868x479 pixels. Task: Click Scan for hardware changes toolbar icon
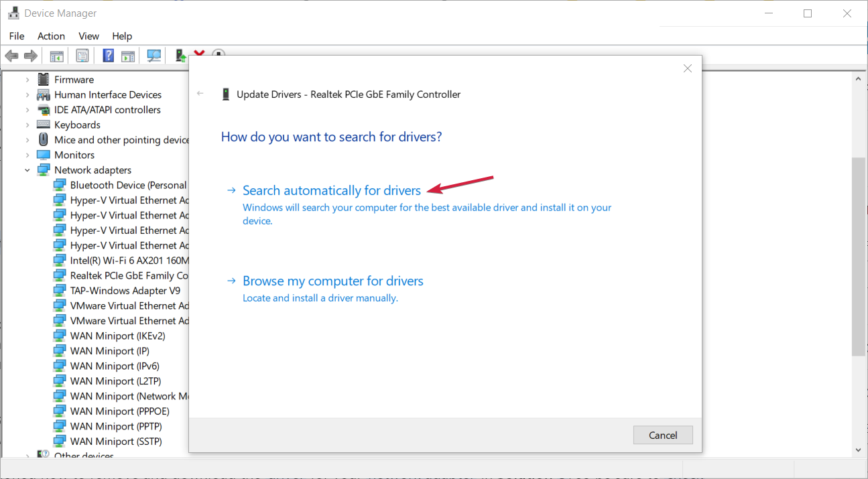click(x=154, y=56)
